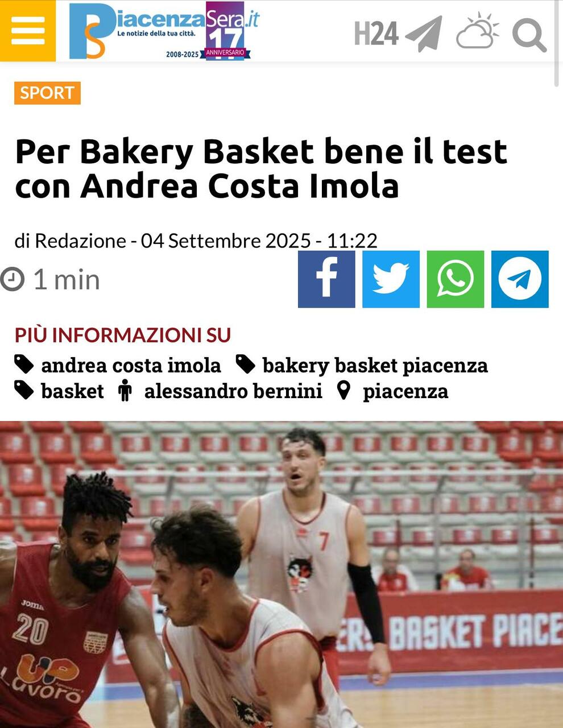The height and width of the screenshot is (728, 563).
Task: Share article on Twitter
Action: 391,279
